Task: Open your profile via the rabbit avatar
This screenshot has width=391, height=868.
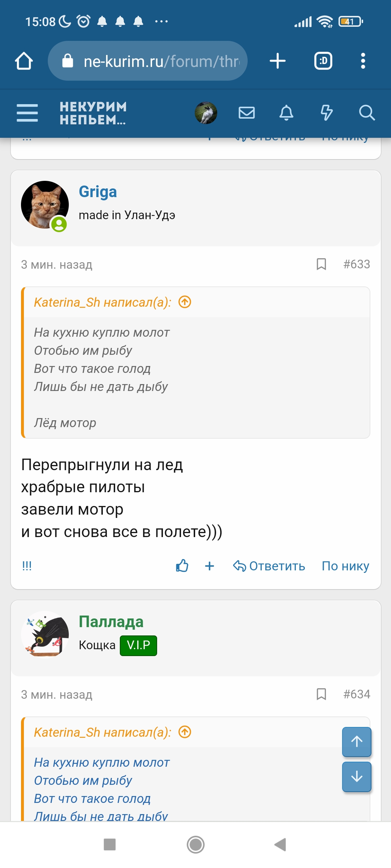Action: 206,113
